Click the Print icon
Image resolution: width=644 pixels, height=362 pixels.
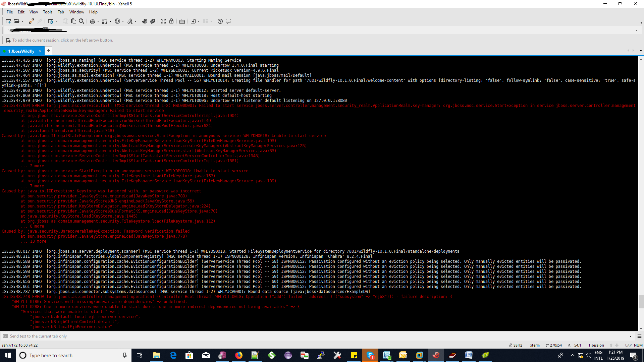(x=92, y=21)
